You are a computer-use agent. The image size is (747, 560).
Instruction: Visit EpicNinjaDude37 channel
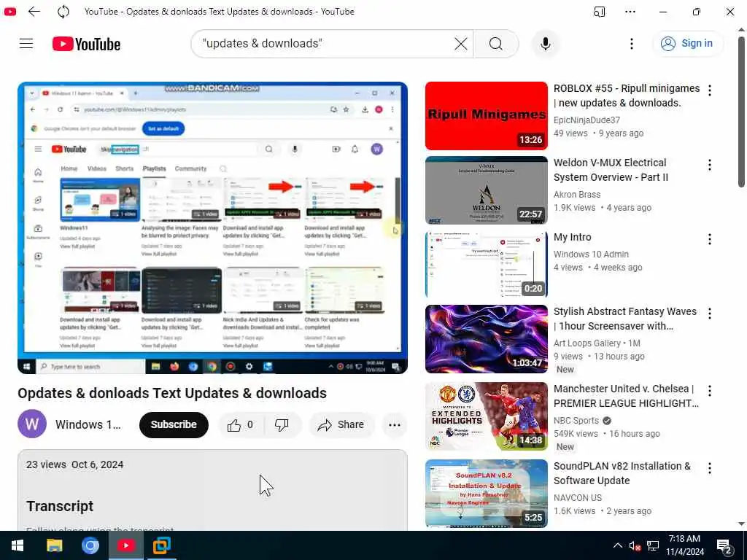pyautogui.click(x=587, y=120)
